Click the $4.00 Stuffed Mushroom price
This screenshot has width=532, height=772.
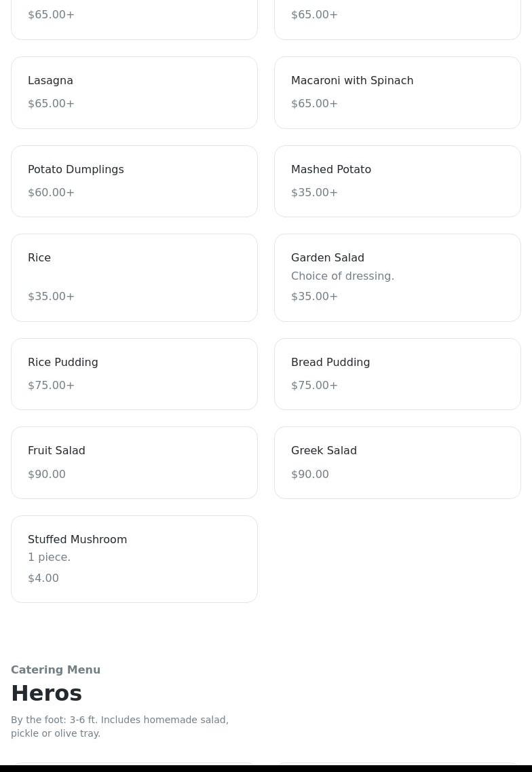[43, 578]
